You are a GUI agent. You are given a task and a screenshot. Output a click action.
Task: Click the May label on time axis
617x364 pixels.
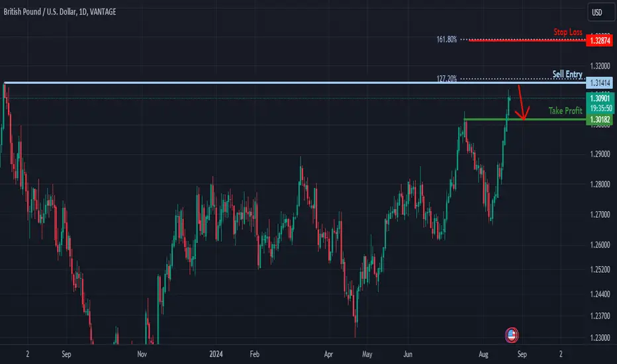pos(367,354)
